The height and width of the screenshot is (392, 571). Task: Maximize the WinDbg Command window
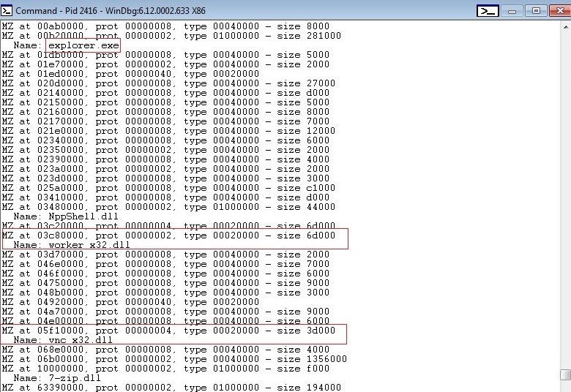536,11
